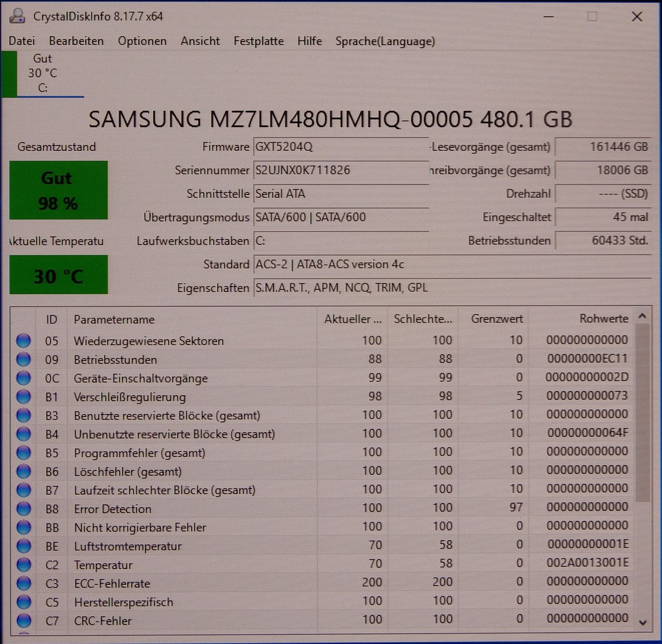Screen dimensions: 662x644
Task: Click the Seriennummer field S2UJNX0K711826
Action: [x=341, y=170]
